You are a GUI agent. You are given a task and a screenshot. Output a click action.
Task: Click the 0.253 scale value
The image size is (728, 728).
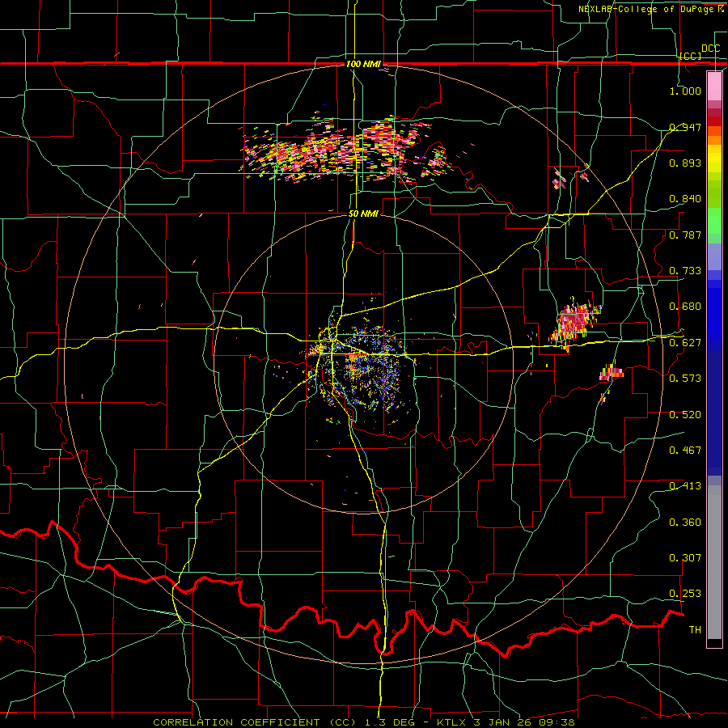[x=685, y=594]
